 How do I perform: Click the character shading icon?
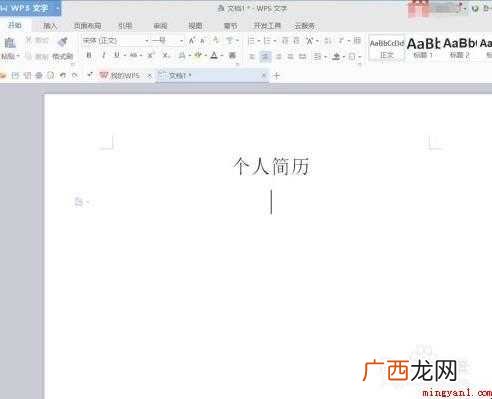point(232,55)
